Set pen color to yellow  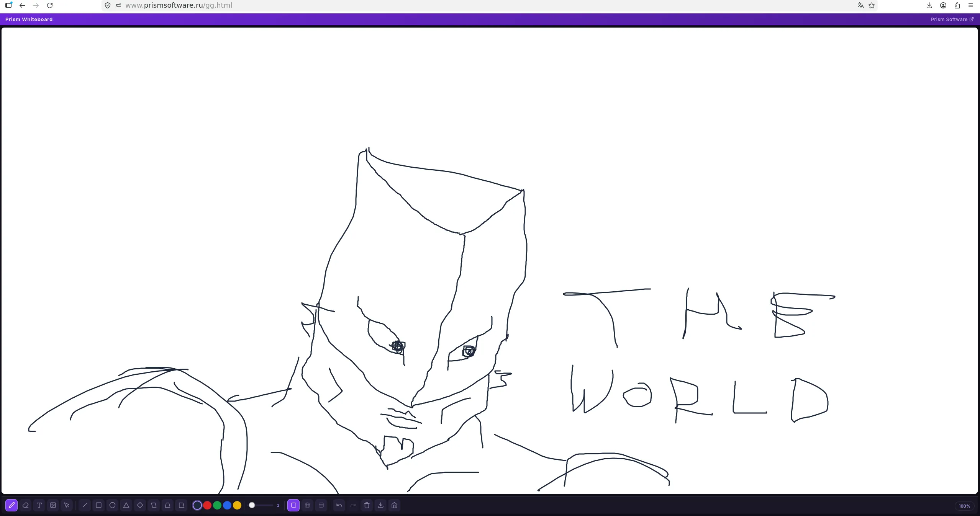237,505
